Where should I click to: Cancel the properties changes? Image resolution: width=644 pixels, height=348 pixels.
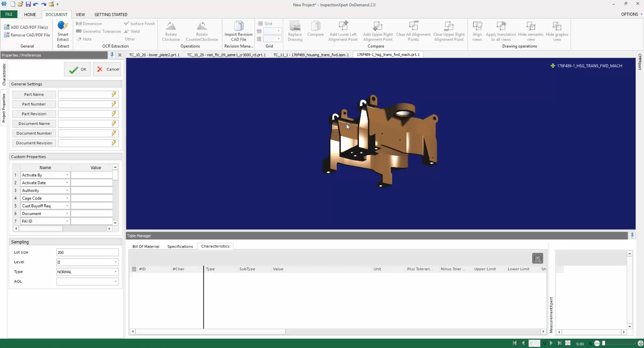(107, 69)
